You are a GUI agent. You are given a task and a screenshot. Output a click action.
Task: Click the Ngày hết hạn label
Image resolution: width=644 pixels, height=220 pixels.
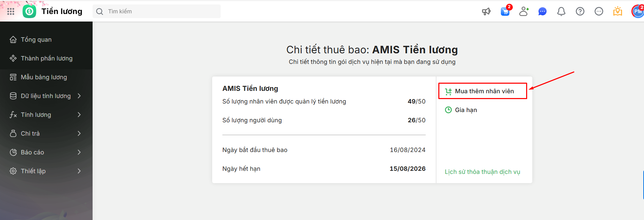coord(241,169)
